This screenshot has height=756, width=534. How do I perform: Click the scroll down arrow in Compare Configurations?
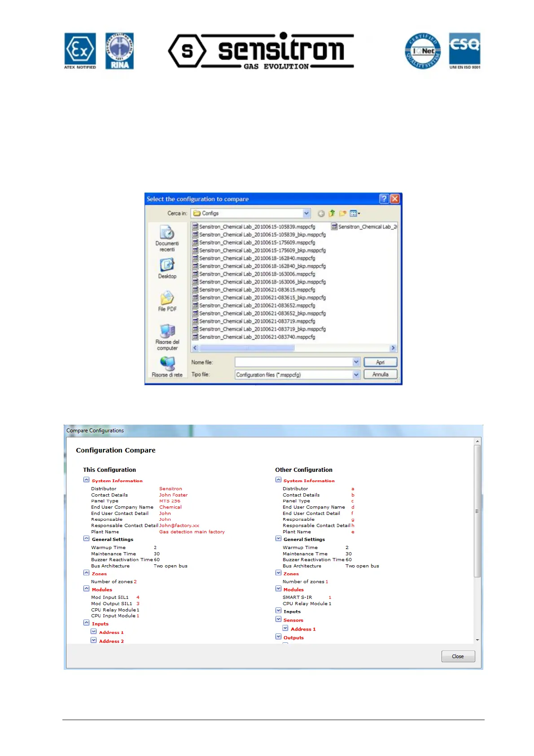477,640
